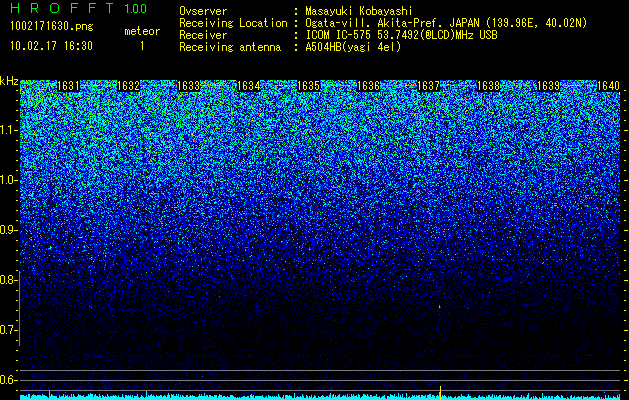Click the yellow meteor detection spike at bottom
This screenshot has height=400, width=629.
click(x=440, y=392)
